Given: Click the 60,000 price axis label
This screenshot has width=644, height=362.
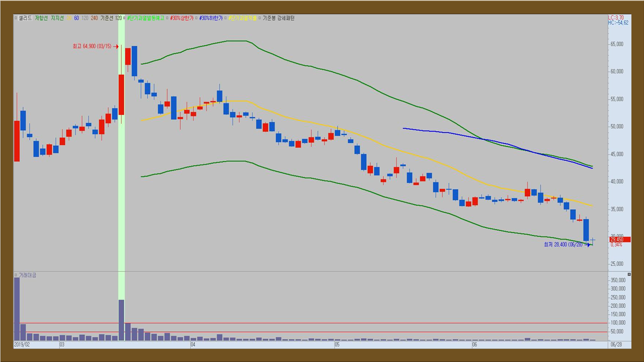Looking at the screenshot, I should click(617, 71).
